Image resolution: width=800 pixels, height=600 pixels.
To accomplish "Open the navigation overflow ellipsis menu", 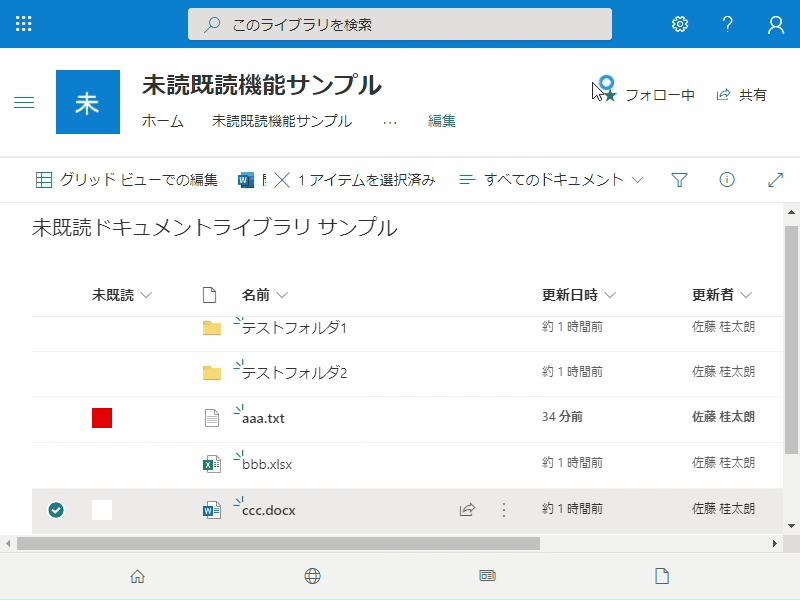I will point(390,122).
